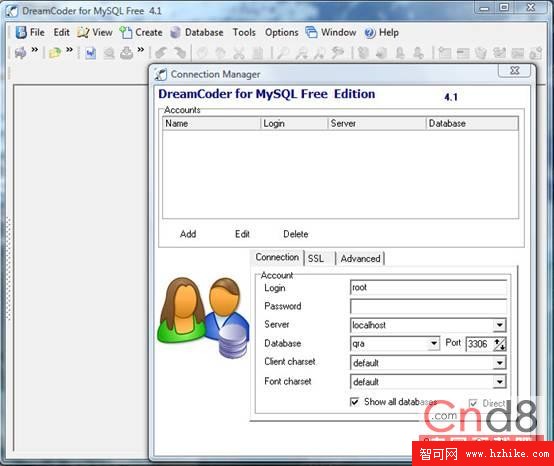Open the Options menu
Image resolution: width=554 pixels, height=466 pixels.
click(282, 32)
